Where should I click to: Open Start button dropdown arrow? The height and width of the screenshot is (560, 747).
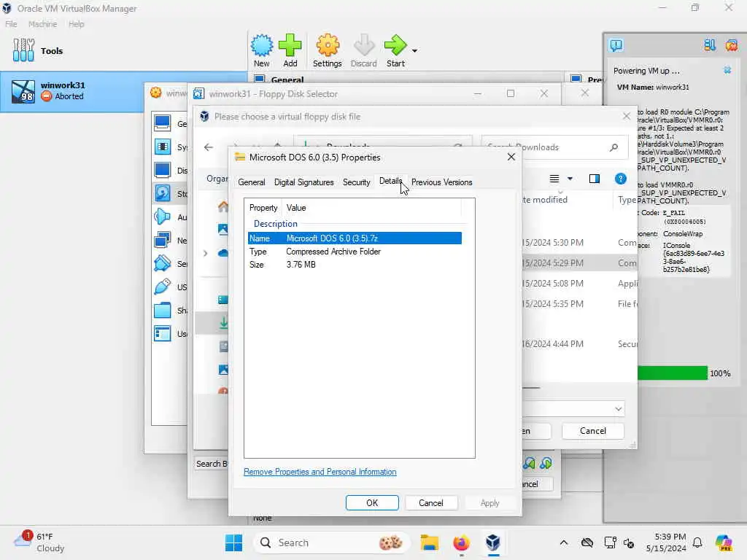click(414, 51)
